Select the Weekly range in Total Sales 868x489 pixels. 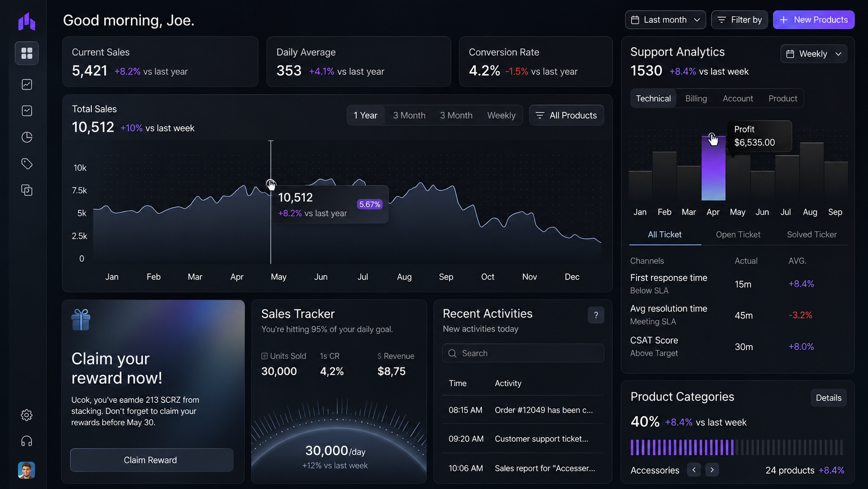pyautogui.click(x=501, y=115)
